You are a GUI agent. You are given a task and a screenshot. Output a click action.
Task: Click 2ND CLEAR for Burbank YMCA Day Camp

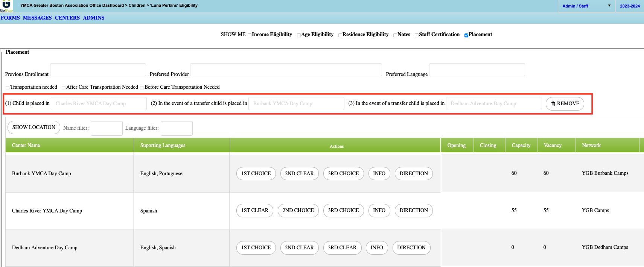click(299, 173)
